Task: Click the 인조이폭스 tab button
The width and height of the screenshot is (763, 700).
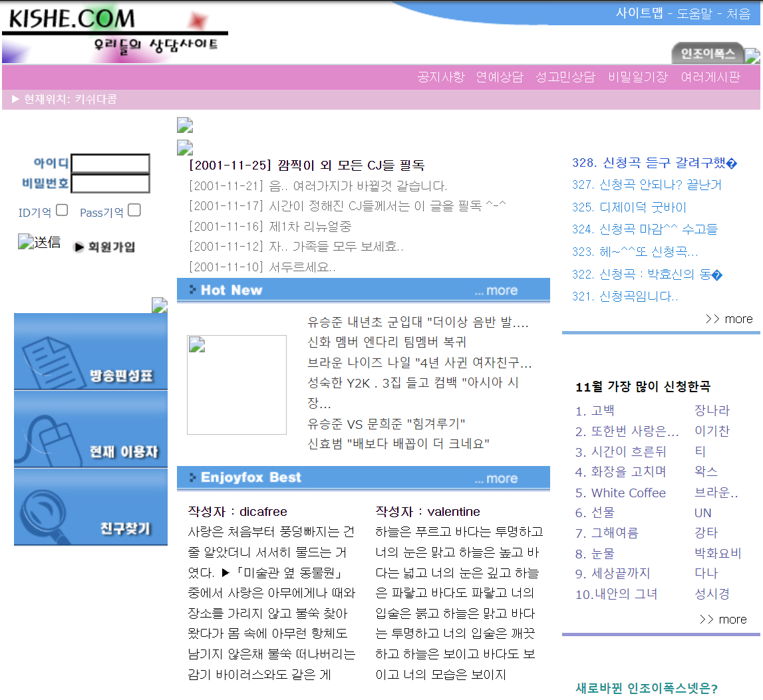Action: point(707,53)
